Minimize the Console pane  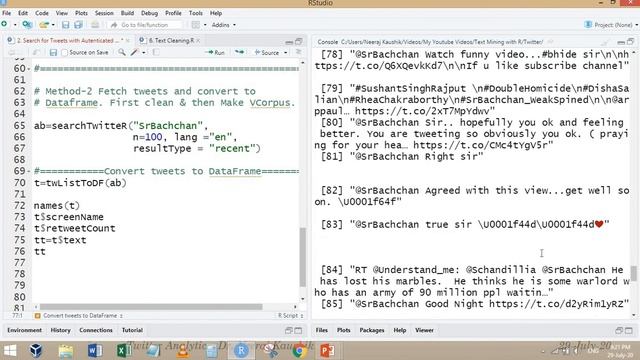click(x=621, y=42)
